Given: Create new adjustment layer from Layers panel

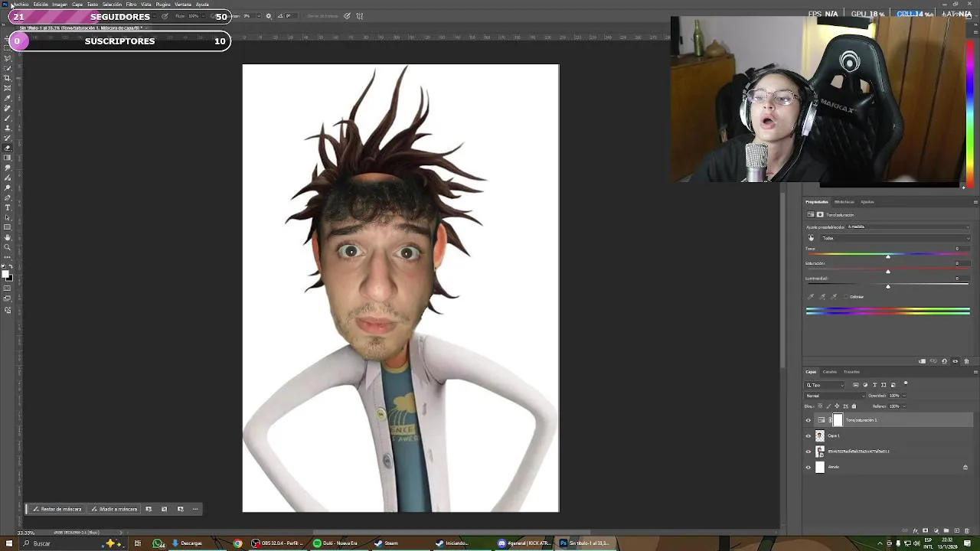Looking at the screenshot, I should point(936,530).
